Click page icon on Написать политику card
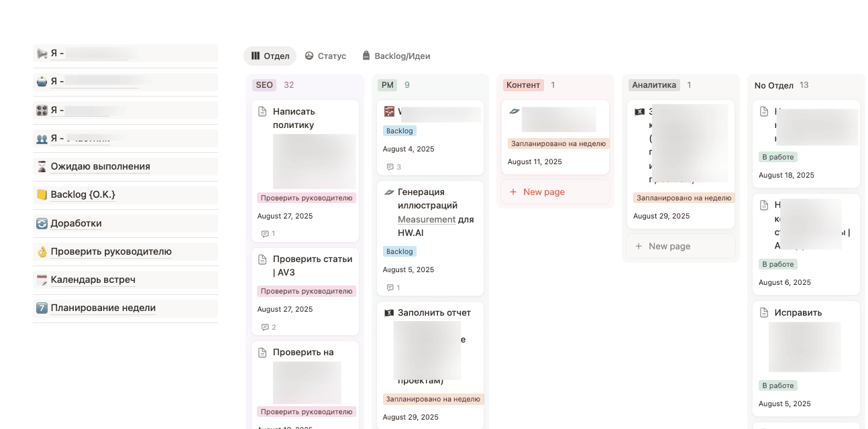The height and width of the screenshot is (429, 868). pyautogui.click(x=263, y=111)
